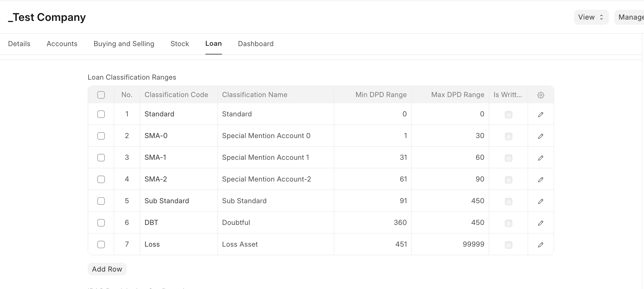Screen dimensions: 644x289
Task: Toggle Is Written Off for Loss row
Action: pyautogui.click(x=508, y=245)
